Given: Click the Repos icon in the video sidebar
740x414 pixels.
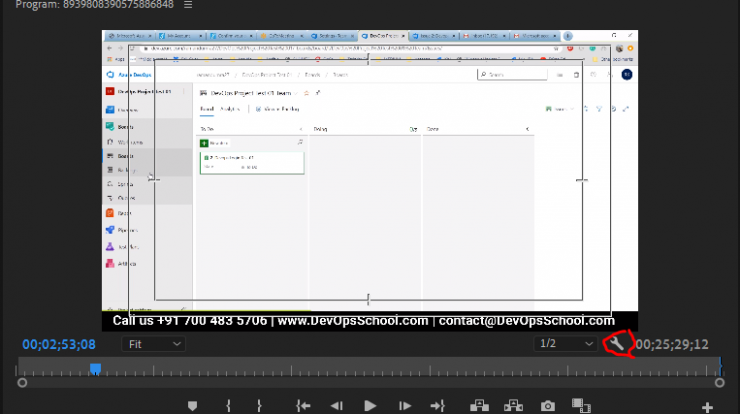Looking at the screenshot, I should tap(110, 213).
